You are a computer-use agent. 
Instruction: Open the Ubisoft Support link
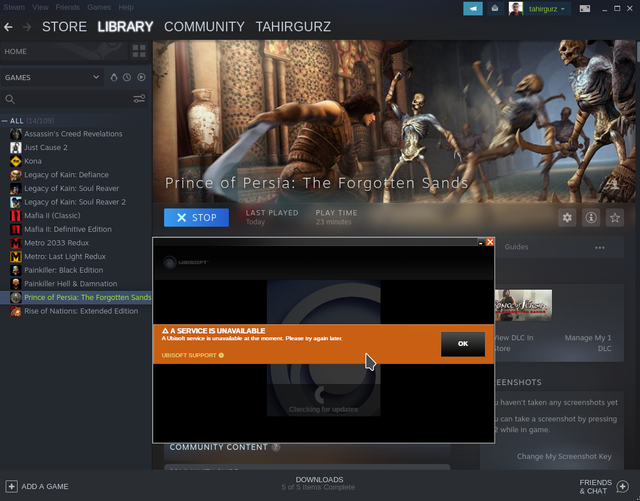(192, 355)
